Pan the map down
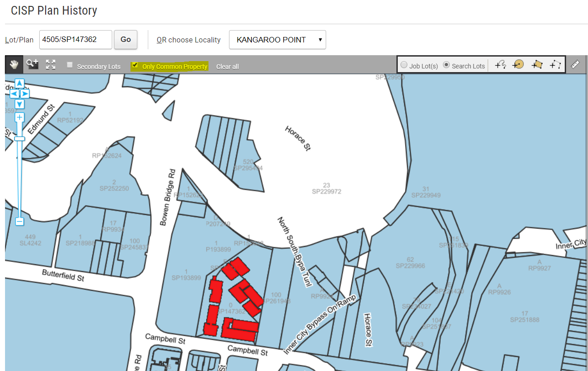 point(19,104)
